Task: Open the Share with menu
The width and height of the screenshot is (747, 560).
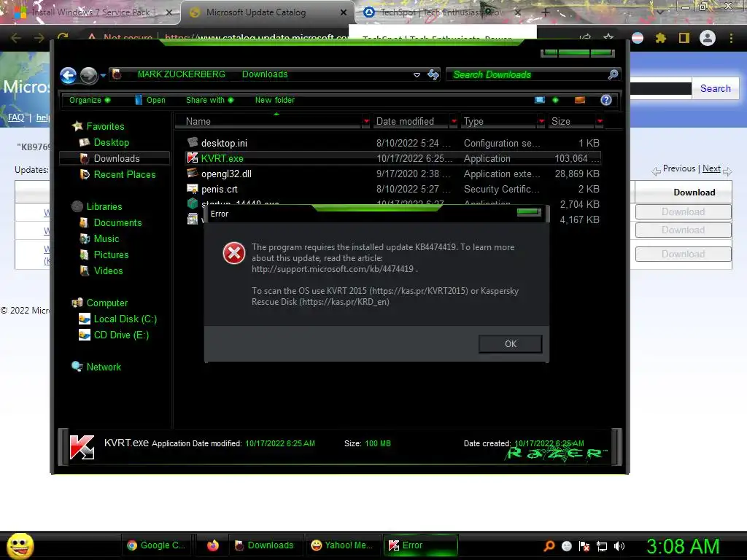Action: (x=209, y=100)
